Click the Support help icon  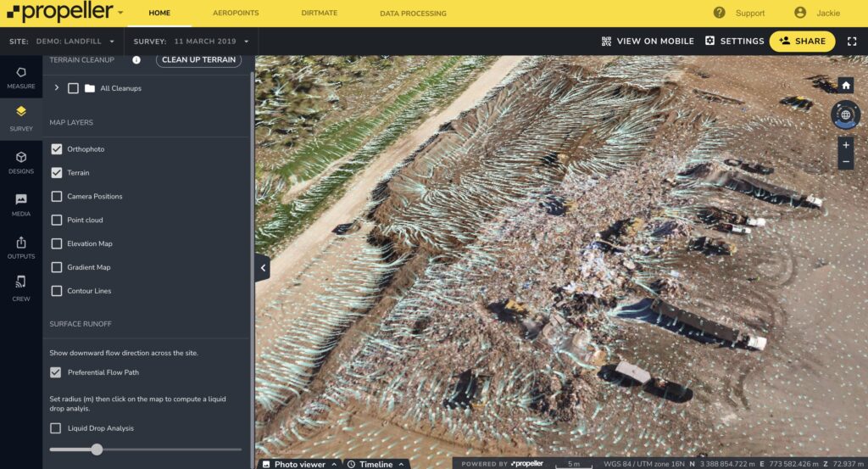point(719,13)
